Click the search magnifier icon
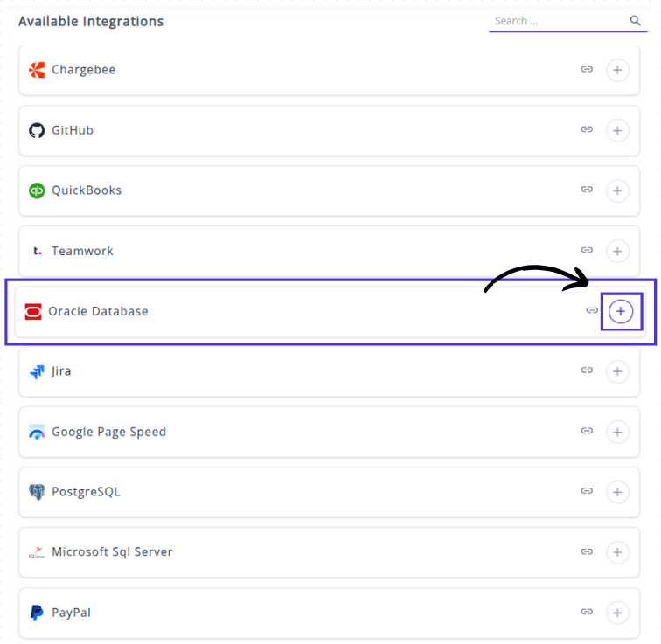Screen dimensions: 661x644 point(636,21)
